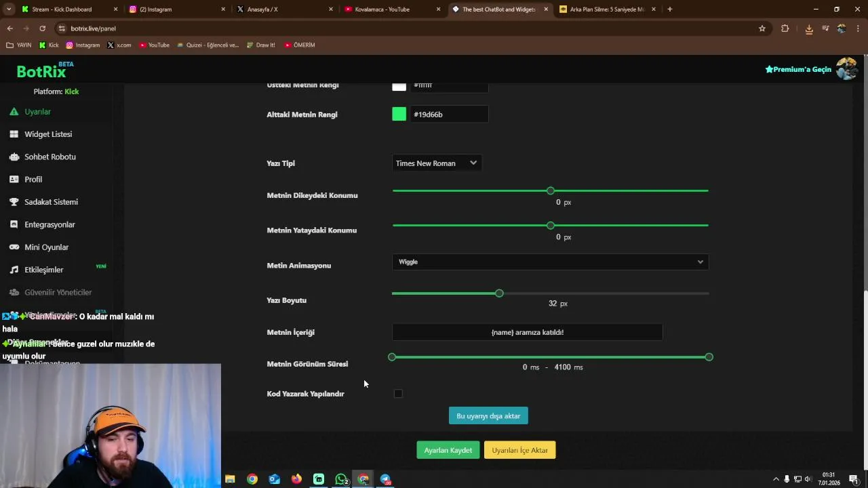Click the Görünüm Süresi slider start handle

[392, 357]
